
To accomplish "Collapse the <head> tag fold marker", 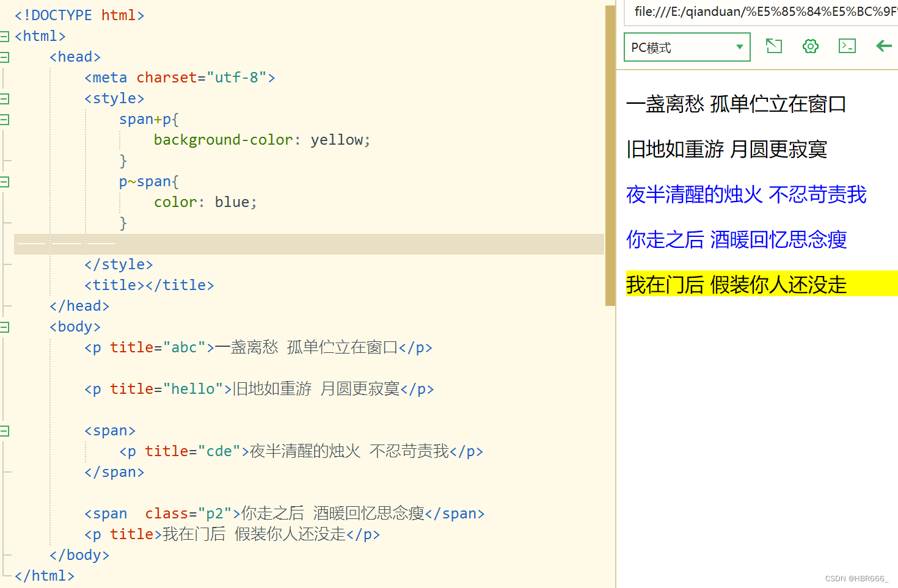I will click(4, 57).
